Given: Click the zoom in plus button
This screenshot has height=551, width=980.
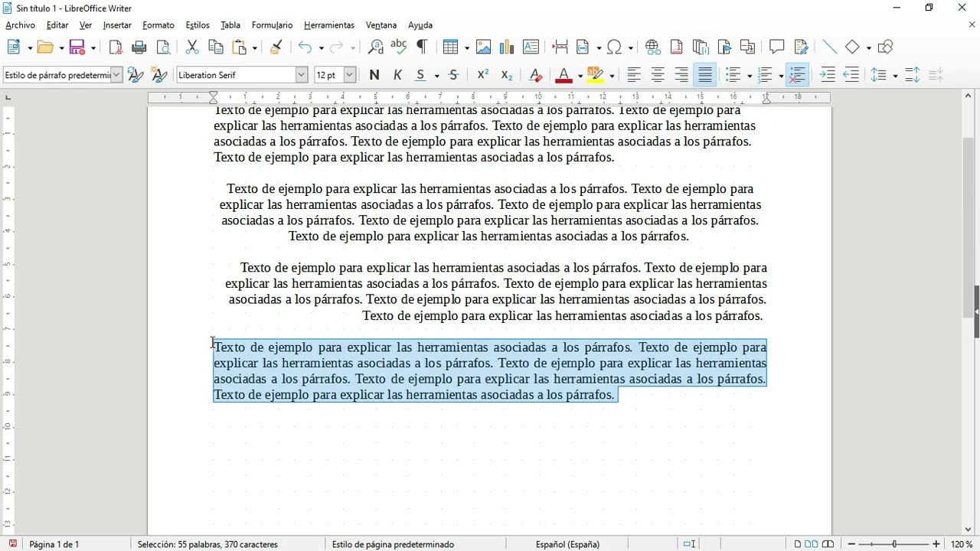Looking at the screenshot, I should click(936, 544).
